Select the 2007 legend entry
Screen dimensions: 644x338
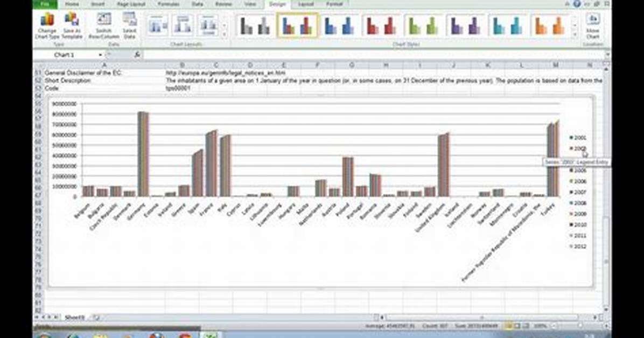pyautogui.click(x=577, y=192)
